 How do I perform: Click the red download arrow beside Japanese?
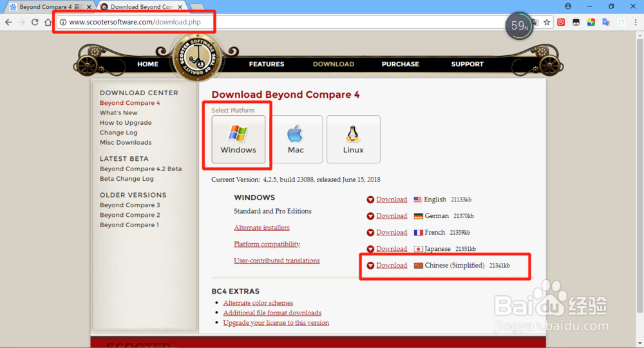[370, 249]
